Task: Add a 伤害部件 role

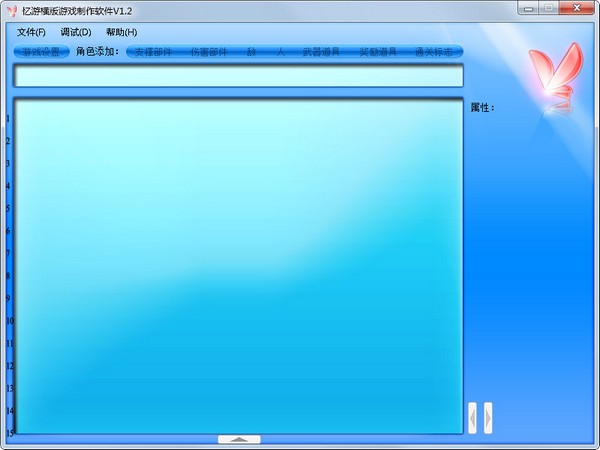Action: point(209,52)
